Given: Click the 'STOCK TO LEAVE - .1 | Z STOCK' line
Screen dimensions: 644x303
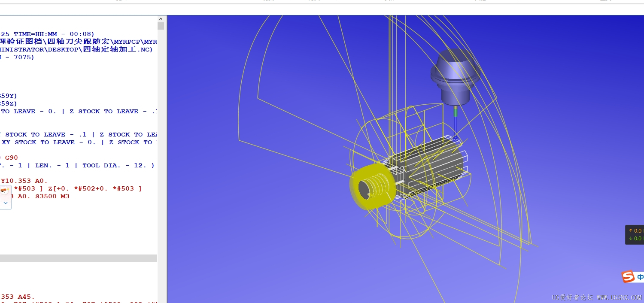Looking at the screenshot, I should click(x=79, y=134).
